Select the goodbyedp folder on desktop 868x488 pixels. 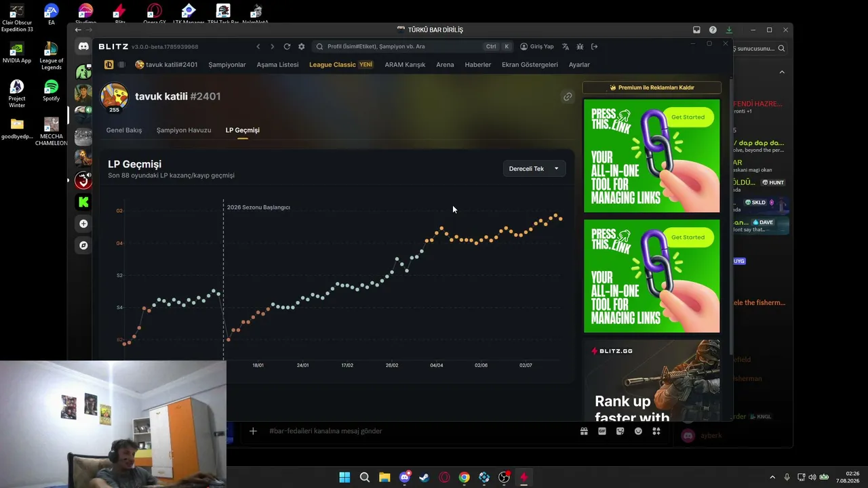click(17, 128)
